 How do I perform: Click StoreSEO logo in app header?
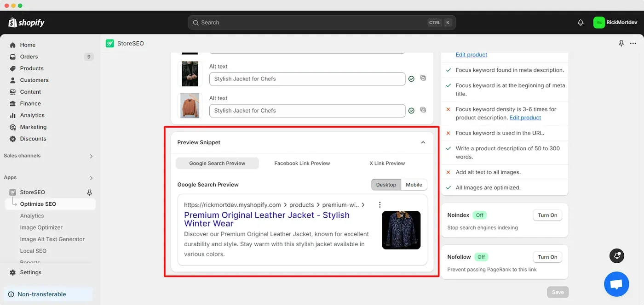(109, 43)
